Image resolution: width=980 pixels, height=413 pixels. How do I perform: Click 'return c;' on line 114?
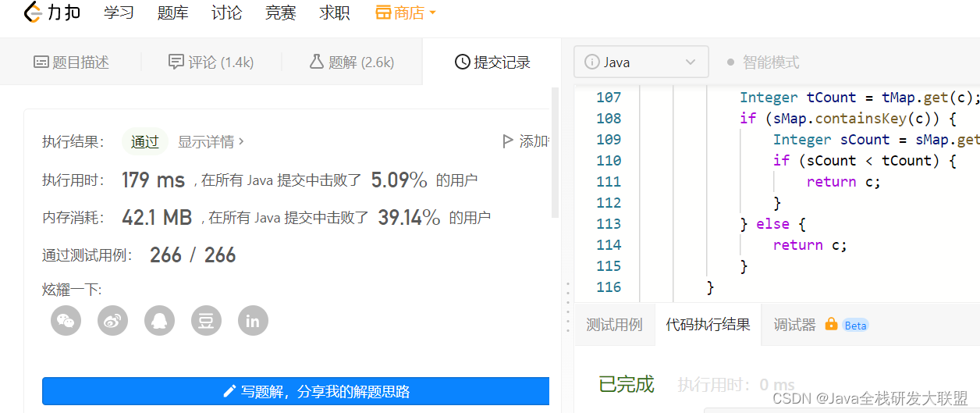pyautogui.click(x=810, y=245)
